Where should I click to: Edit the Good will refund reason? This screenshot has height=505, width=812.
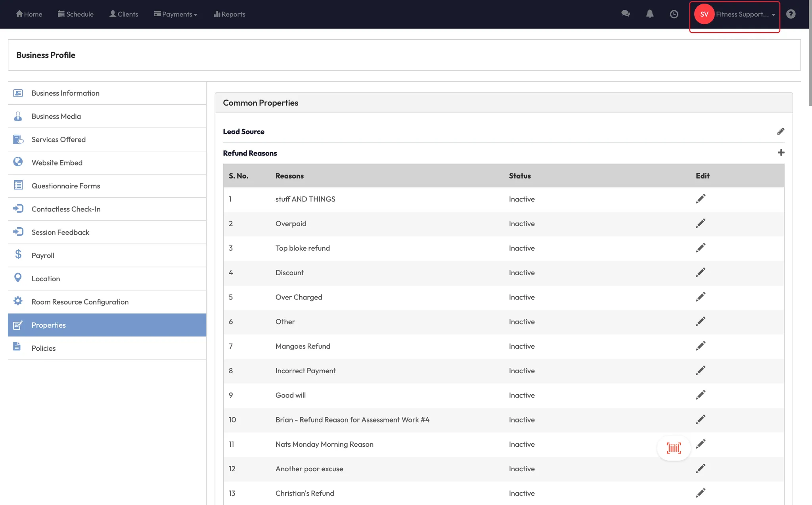click(x=701, y=395)
